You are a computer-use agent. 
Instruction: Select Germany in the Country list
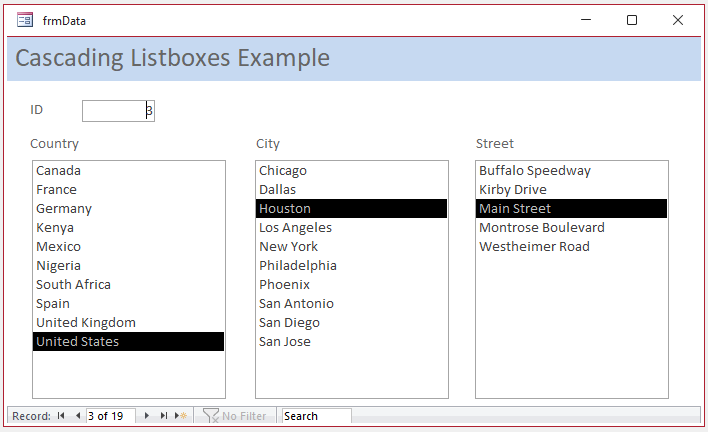click(x=128, y=209)
